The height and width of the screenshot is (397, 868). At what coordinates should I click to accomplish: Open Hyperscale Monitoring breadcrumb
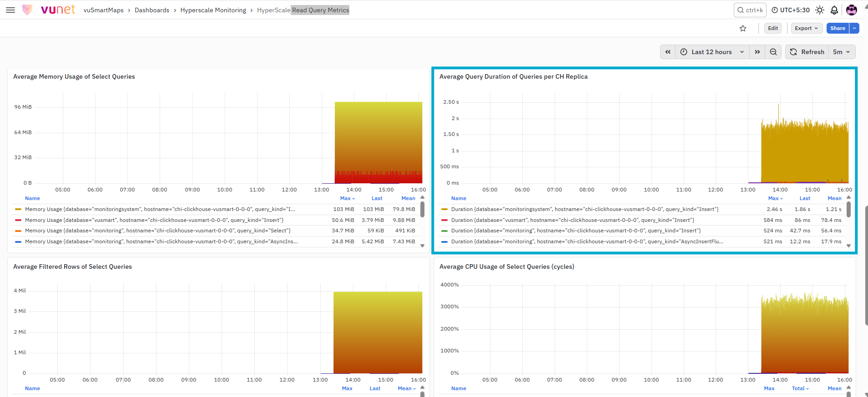(x=213, y=10)
